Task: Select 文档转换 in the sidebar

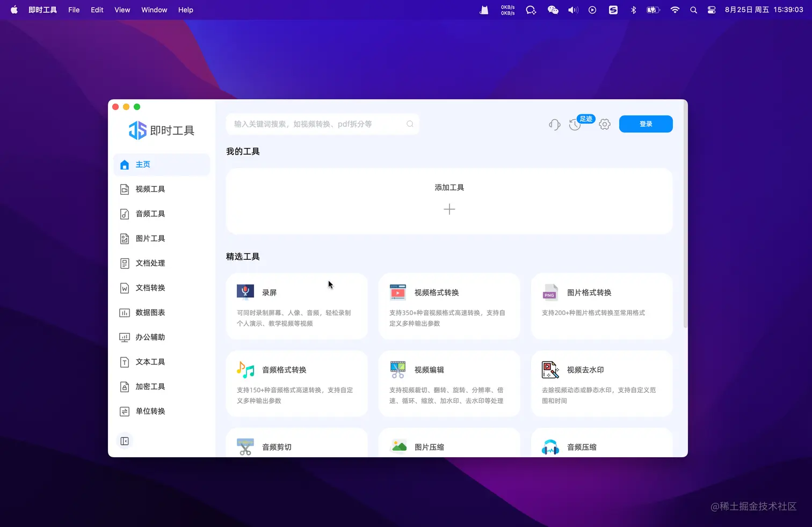Action: [x=161, y=288]
